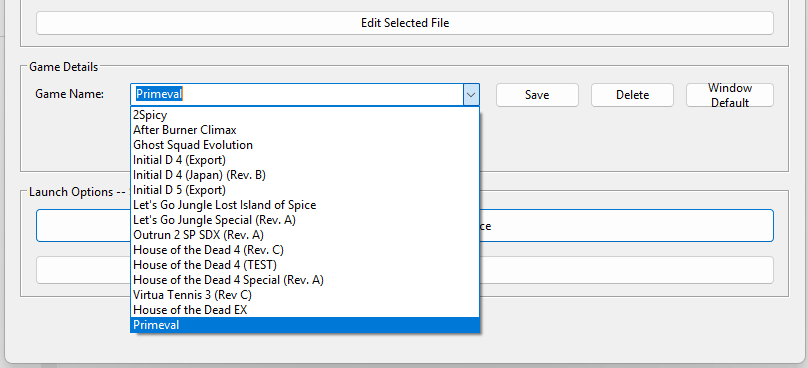The image size is (808, 368).
Task: Select House of the Dead 4 (Rev. C)
Action: click(x=305, y=250)
